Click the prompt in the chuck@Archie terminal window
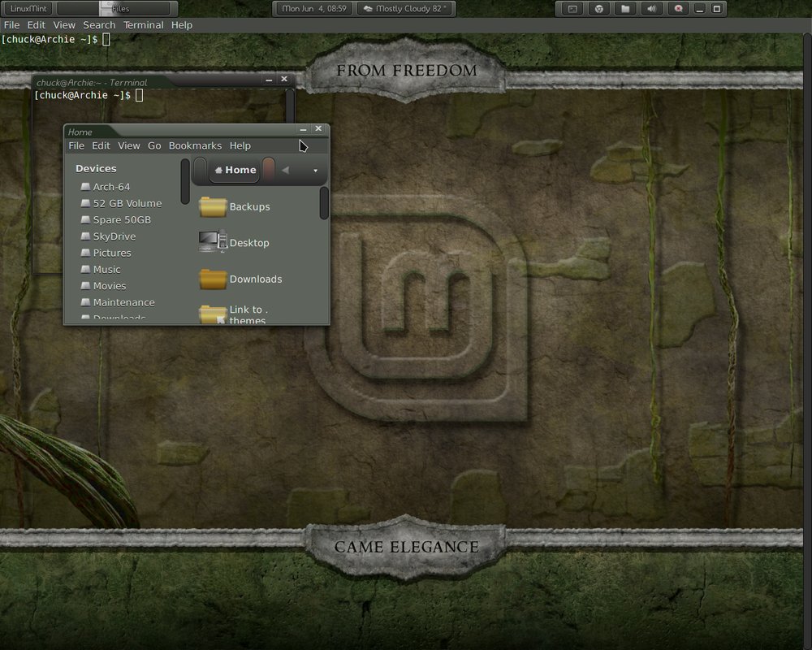The width and height of the screenshot is (812, 650). click(x=88, y=95)
